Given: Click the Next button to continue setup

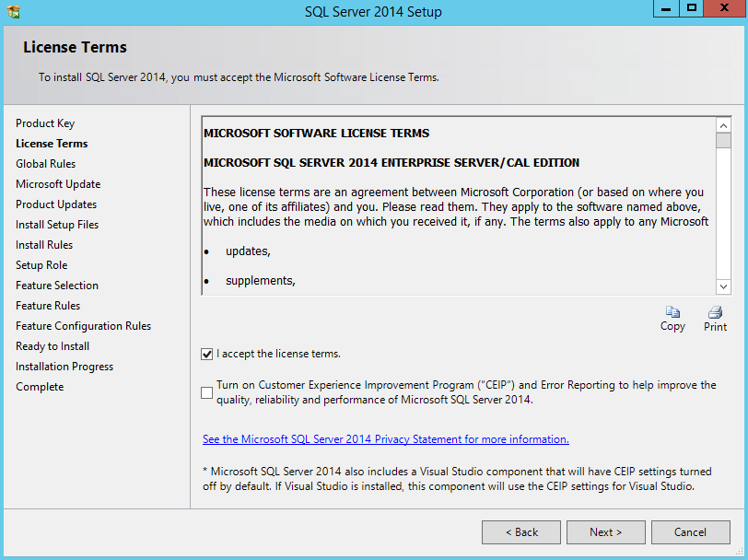Looking at the screenshot, I should 605,531.
